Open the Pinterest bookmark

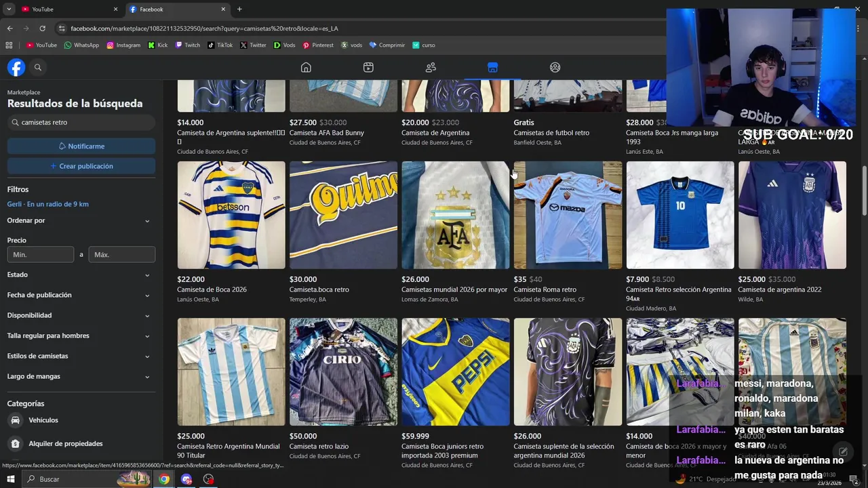point(318,45)
